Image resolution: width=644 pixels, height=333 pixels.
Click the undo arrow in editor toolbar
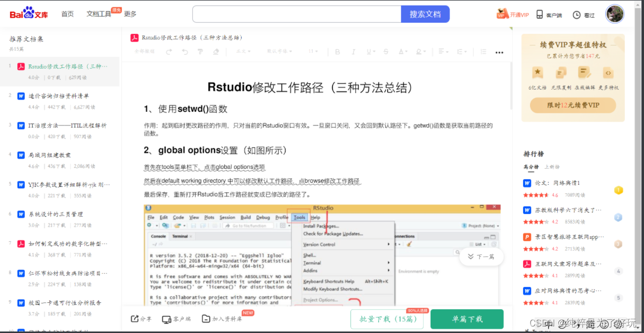(x=185, y=51)
